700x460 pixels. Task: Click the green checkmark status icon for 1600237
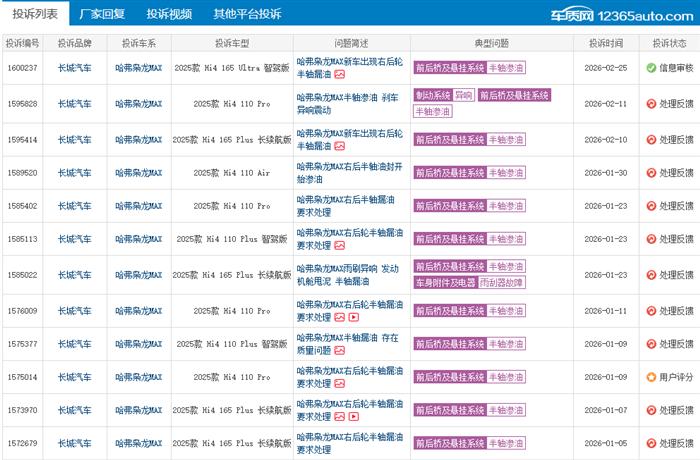pyautogui.click(x=651, y=68)
